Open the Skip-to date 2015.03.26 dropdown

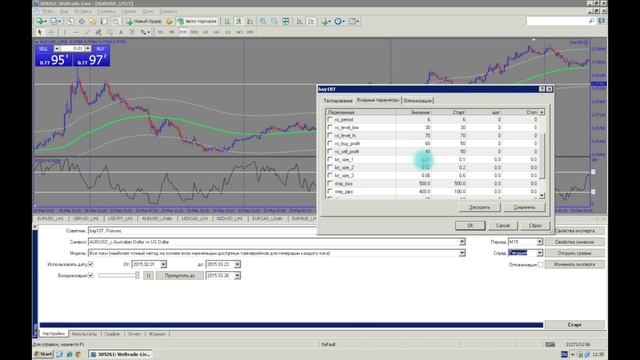pos(237,276)
